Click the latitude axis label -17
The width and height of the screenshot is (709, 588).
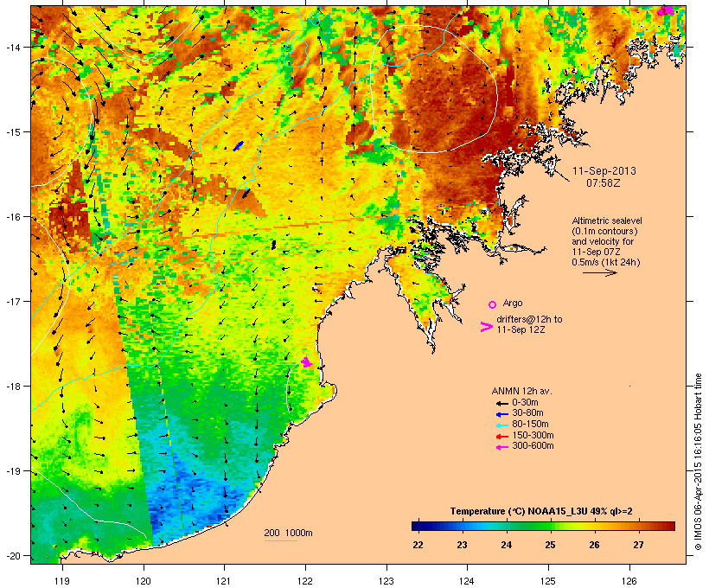[13, 301]
